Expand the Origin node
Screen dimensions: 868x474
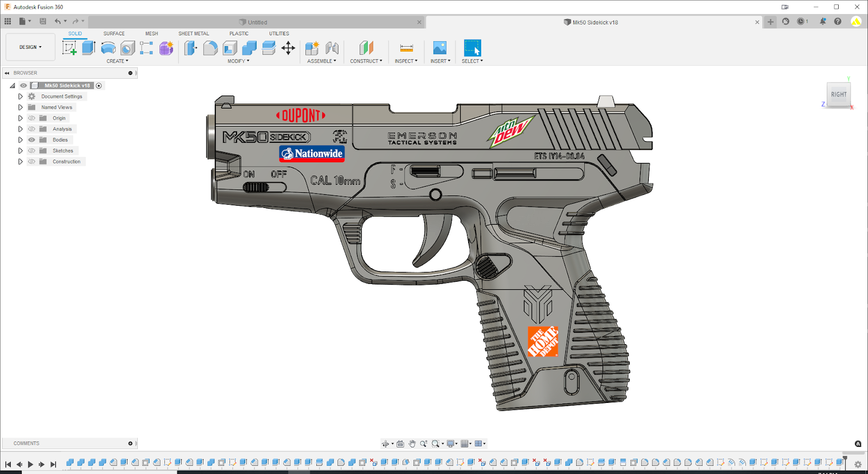[20, 118]
